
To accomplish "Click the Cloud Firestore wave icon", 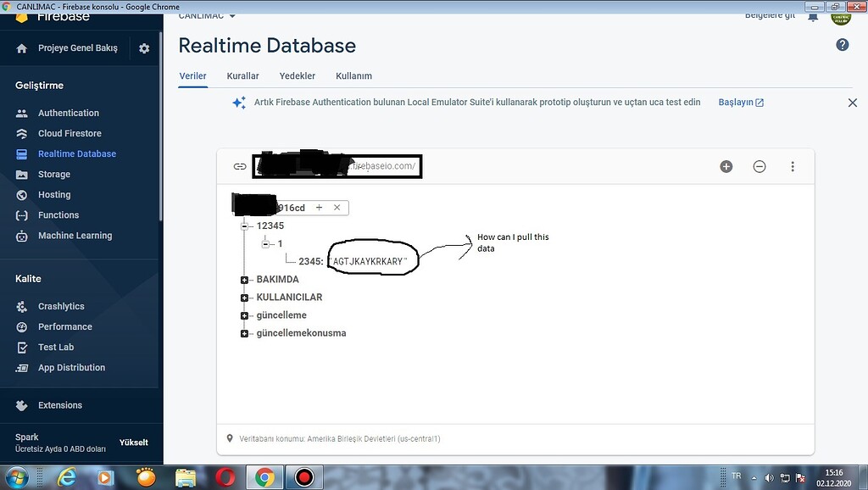I will pyautogui.click(x=21, y=133).
